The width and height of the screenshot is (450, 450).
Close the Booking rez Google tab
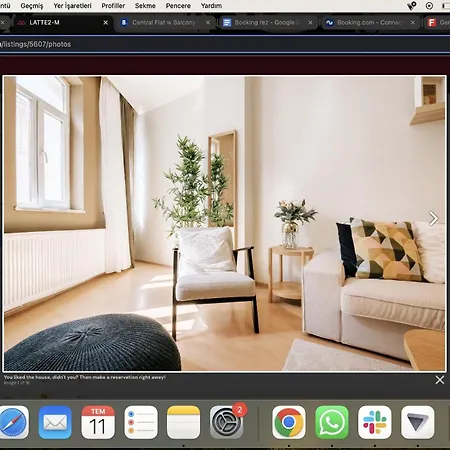(x=310, y=22)
